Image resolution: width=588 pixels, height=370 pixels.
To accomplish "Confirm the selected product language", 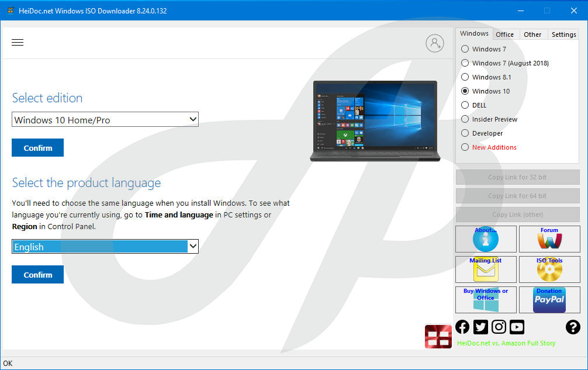I will pyautogui.click(x=37, y=274).
